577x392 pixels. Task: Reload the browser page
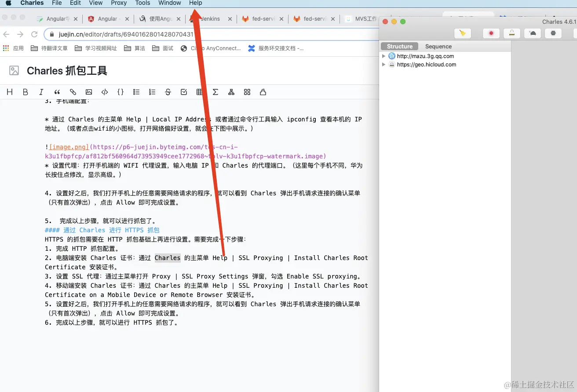point(34,34)
